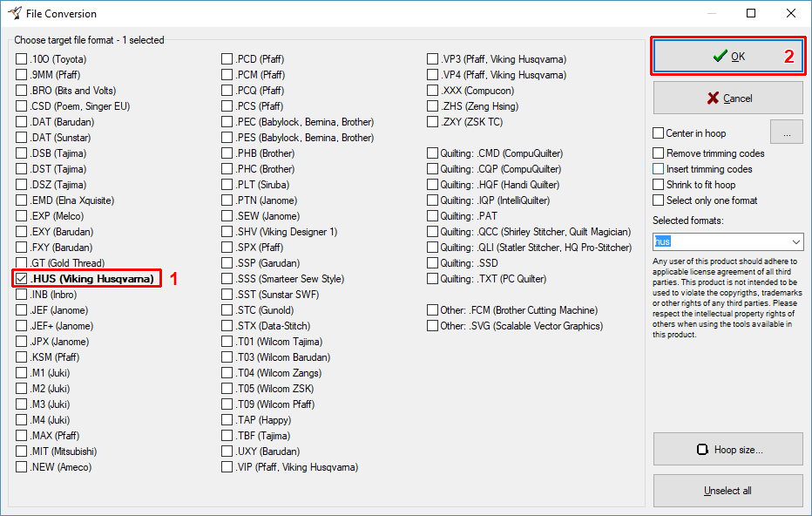Screen dimensions: 812x516
Task: Check the .EMD (Elna Xquisite) format
Action: pos(21,200)
